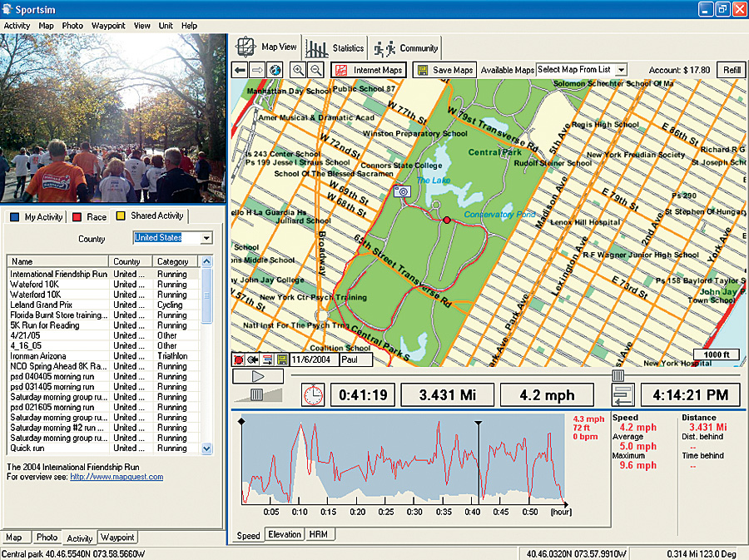Open the Country dropdown showing United States
Viewport: 749px width, 560px height.
206,238
